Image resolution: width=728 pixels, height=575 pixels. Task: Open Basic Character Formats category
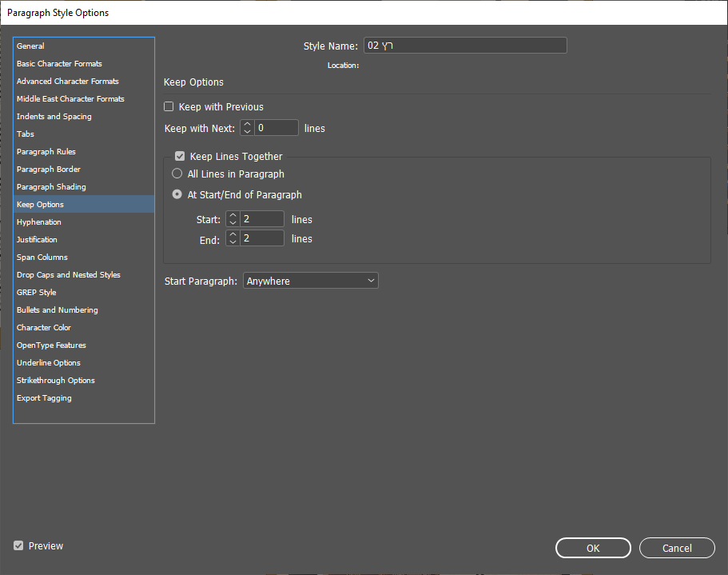tap(84, 64)
